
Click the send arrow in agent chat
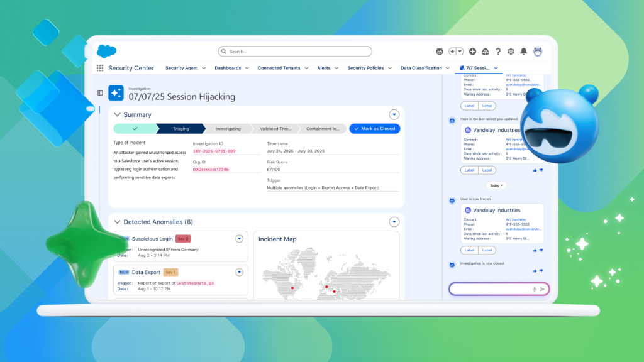click(x=543, y=289)
